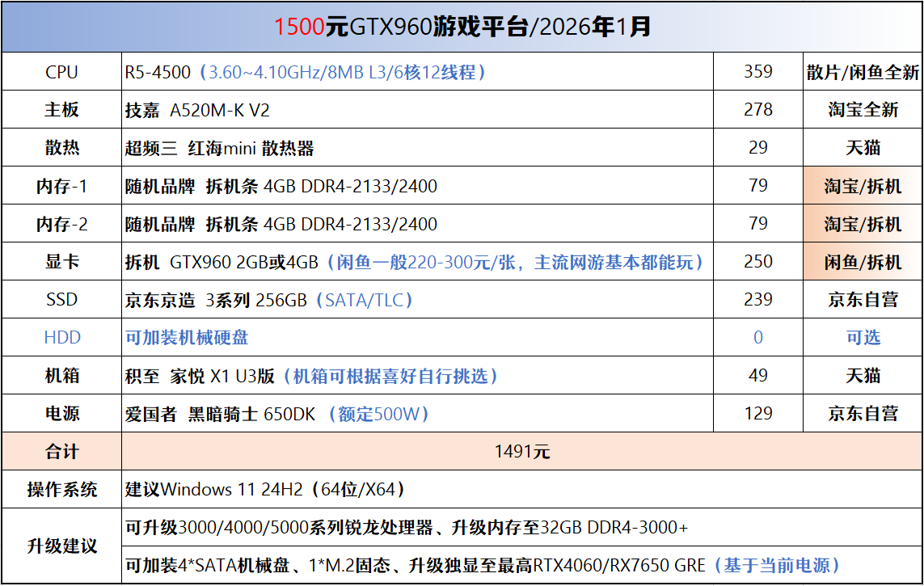Select 京东自营 cell in the SSD row
924x586 pixels.
(x=863, y=299)
